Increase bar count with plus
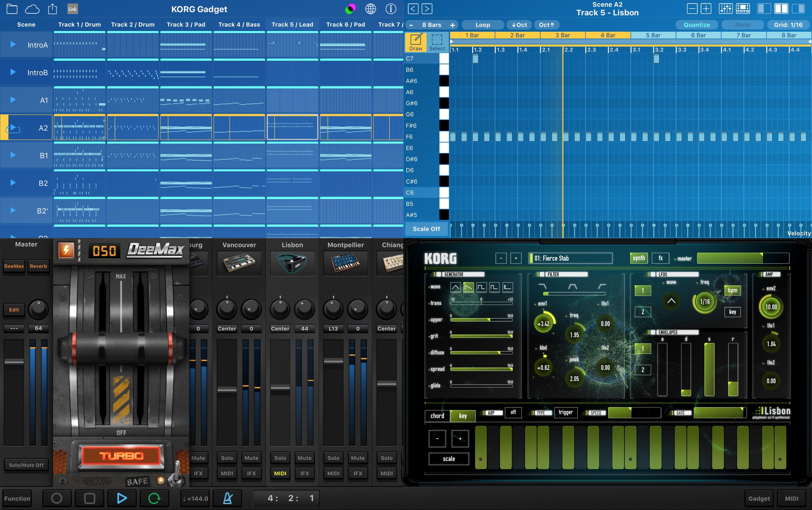The height and width of the screenshot is (510, 812). [x=452, y=25]
